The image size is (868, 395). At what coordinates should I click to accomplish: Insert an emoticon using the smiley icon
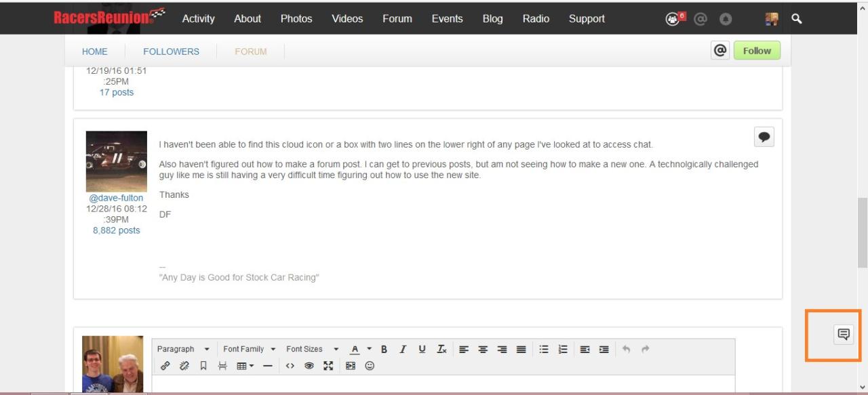point(370,366)
